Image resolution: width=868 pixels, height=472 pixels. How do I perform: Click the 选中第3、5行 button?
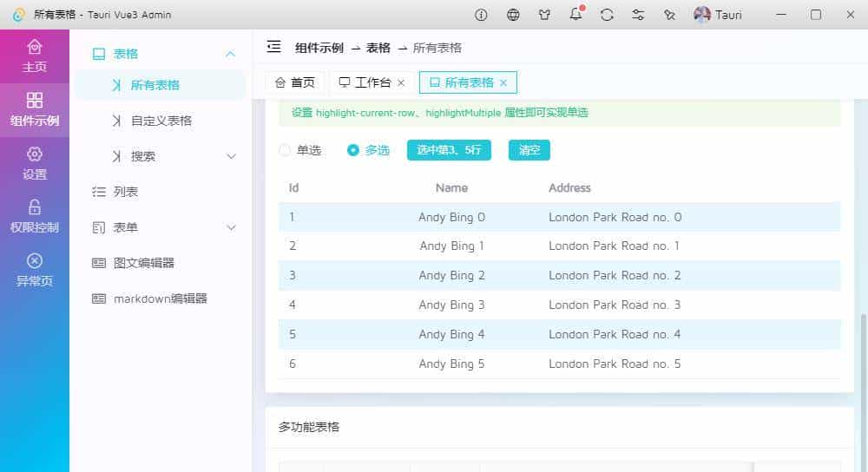point(449,150)
